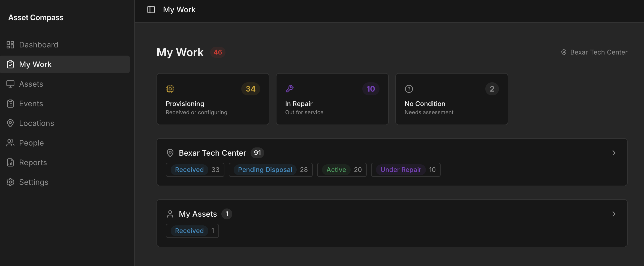
Task: Click the 'Out for service' subtitle
Action: pos(304,112)
